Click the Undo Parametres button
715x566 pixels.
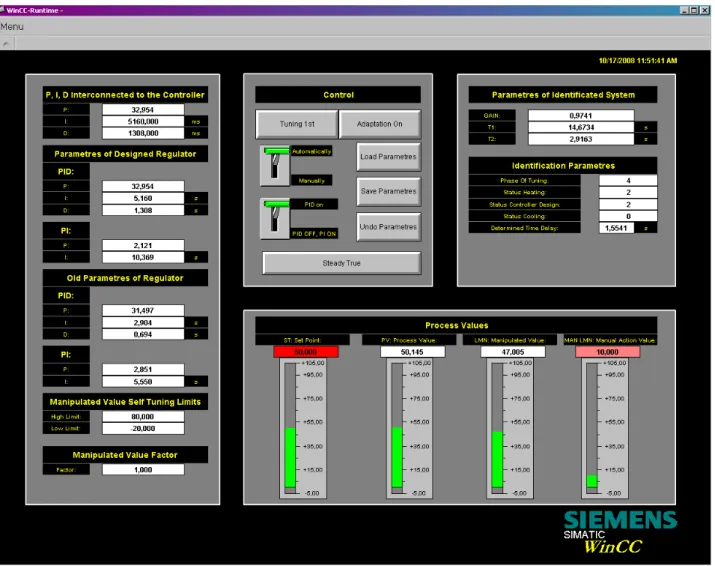point(388,227)
